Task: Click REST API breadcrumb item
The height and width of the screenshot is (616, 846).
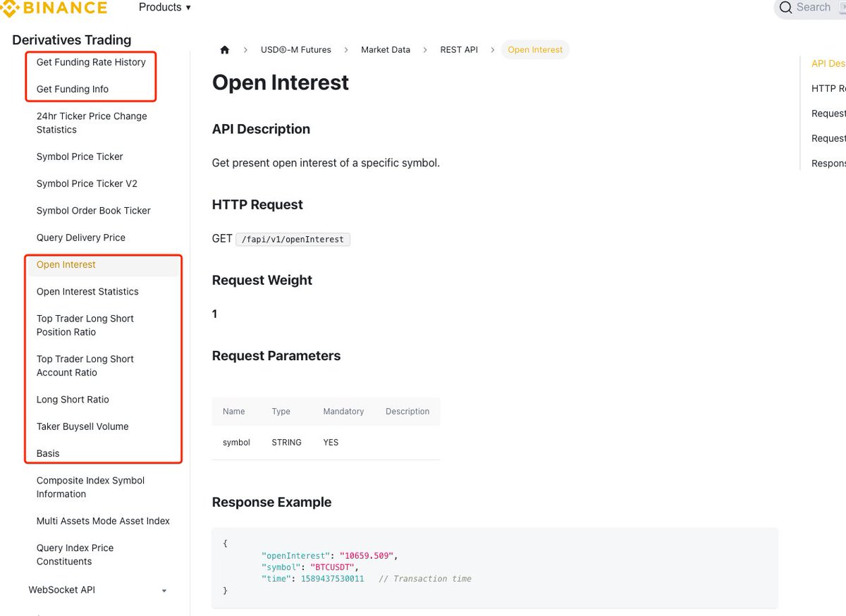Action: (x=458, y=50)
